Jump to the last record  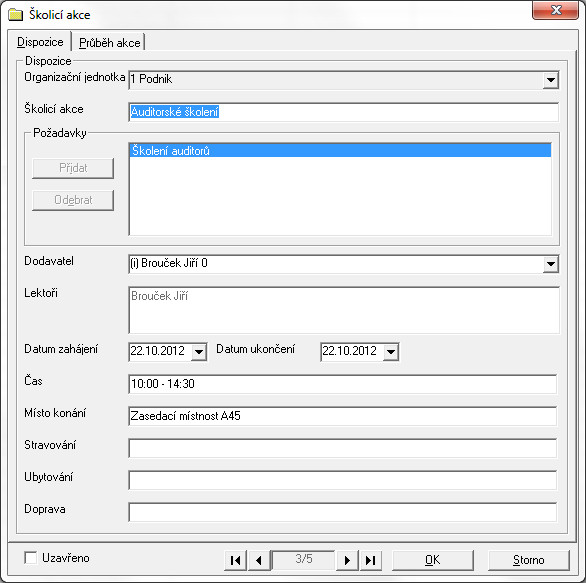pyautogui.click(x=370, y=560)
